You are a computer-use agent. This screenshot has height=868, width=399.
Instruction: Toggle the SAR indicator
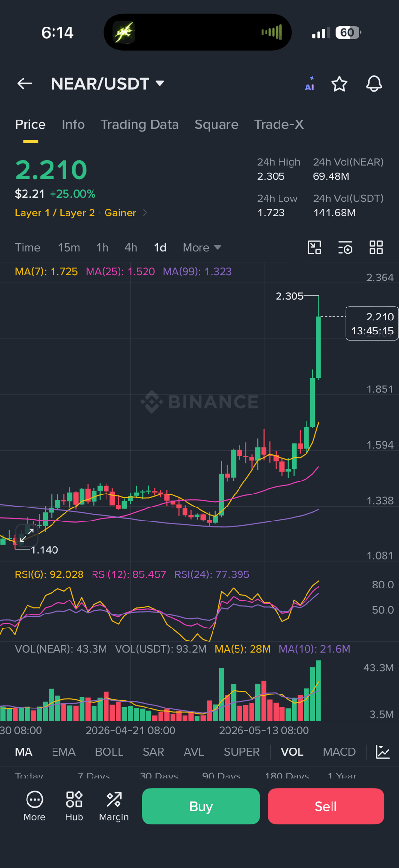click(x=153, y=752)
